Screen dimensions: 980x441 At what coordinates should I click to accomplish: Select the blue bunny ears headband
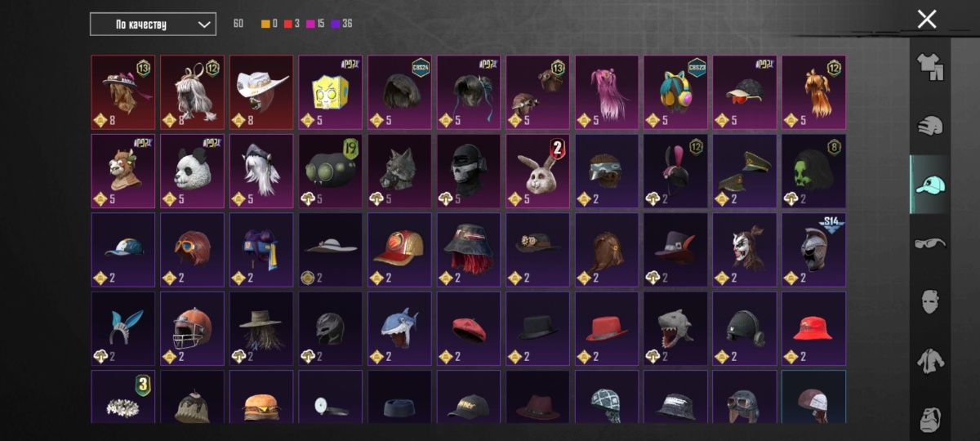122,329
